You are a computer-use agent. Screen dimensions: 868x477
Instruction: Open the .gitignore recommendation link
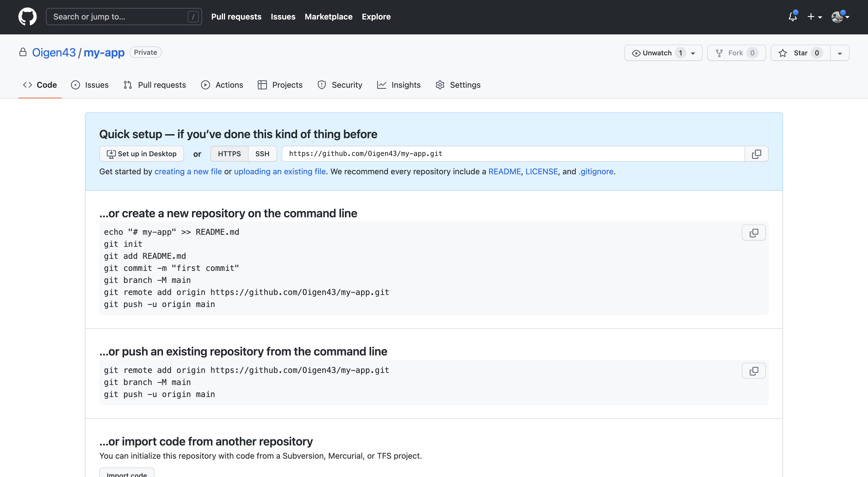tap(596, 171)
